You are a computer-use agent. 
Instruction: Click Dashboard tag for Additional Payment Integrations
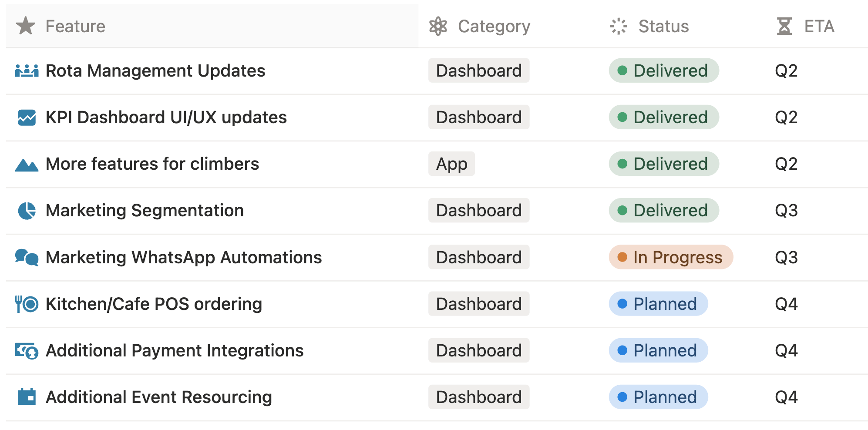coord(478,350)
